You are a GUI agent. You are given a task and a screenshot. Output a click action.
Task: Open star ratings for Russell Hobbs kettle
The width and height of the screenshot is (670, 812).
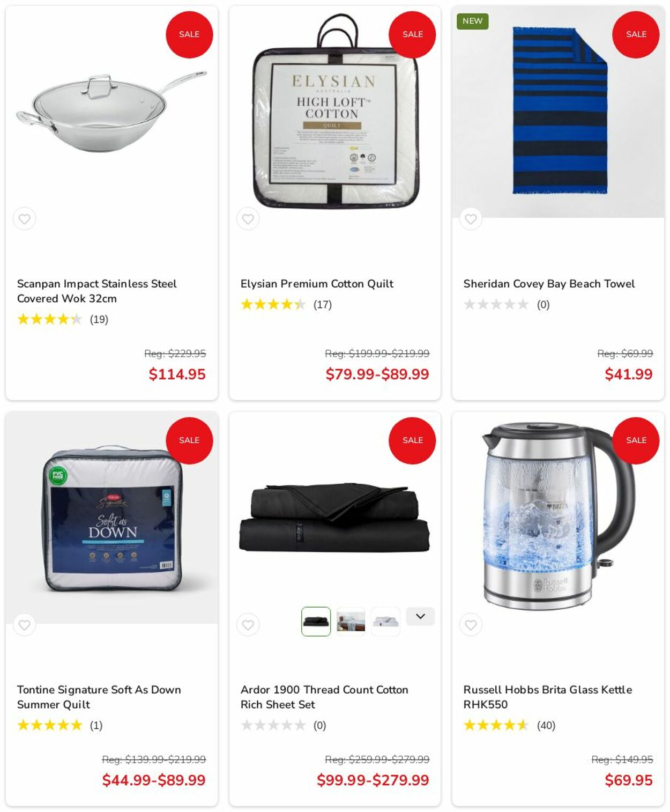(x=509, y=726)
